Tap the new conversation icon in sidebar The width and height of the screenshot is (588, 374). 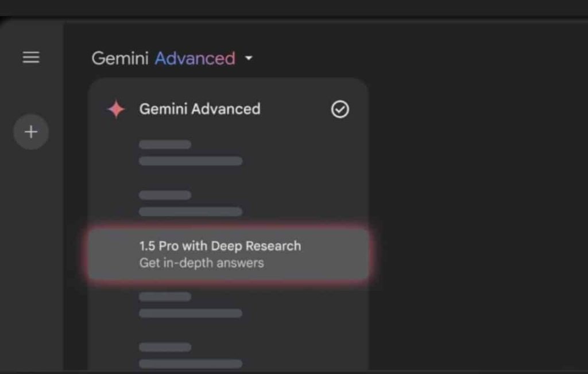click(30, 131)
